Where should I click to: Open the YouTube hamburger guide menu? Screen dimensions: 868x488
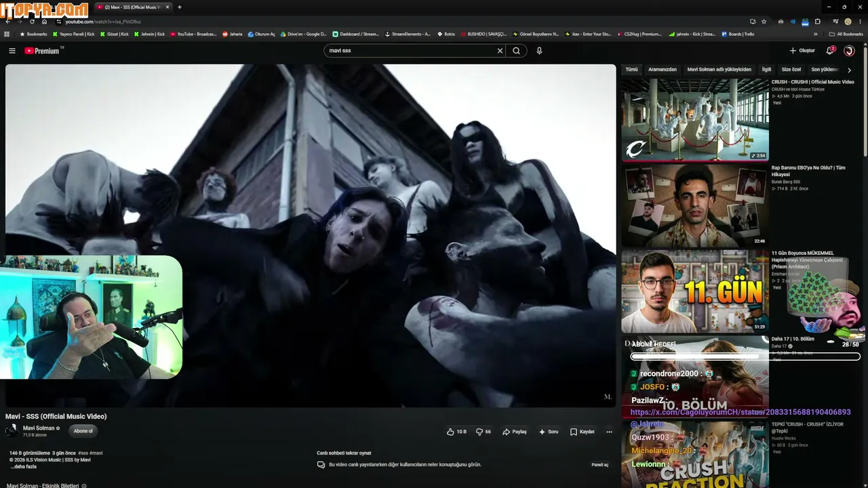point(12,51)
